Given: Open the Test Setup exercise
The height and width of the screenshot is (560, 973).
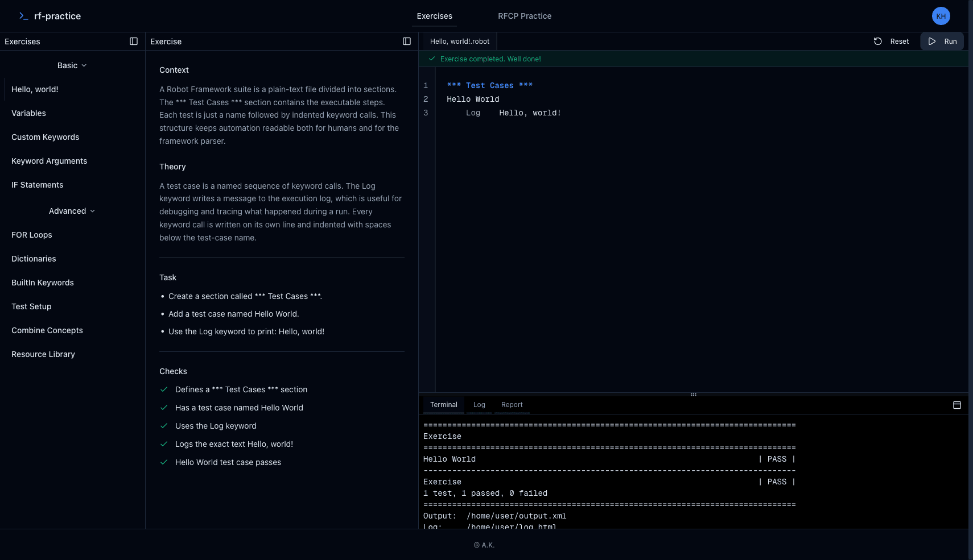Looking at the screenshot, I should tap(73, 306).
